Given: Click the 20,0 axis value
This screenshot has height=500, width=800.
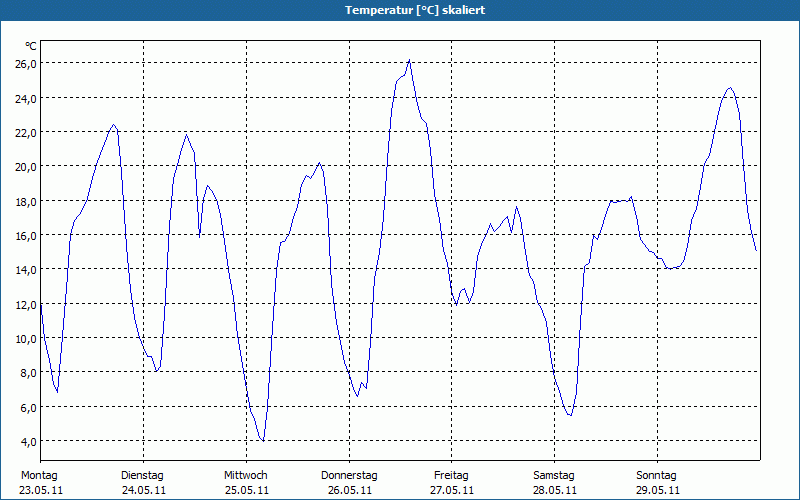Looking at the screenshot, I should pyautogui.click(x=26, y=167).
